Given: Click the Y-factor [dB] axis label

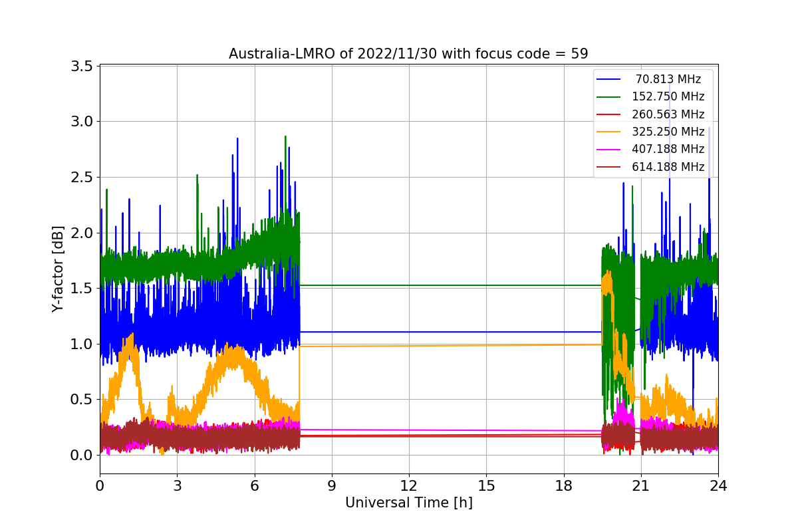Looking at the screenshot, I should [59, 269].
